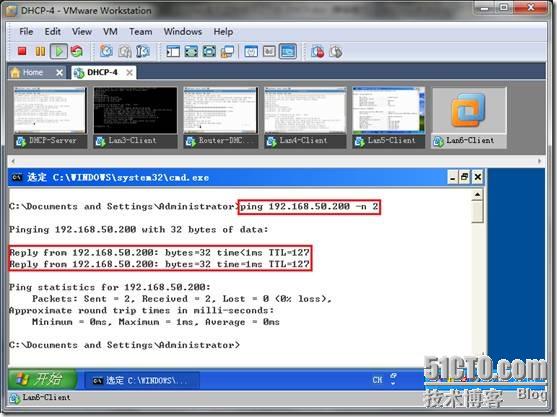557x417 pixels.
Task: Open the VM menu
Action: click(x=110, y=32)
